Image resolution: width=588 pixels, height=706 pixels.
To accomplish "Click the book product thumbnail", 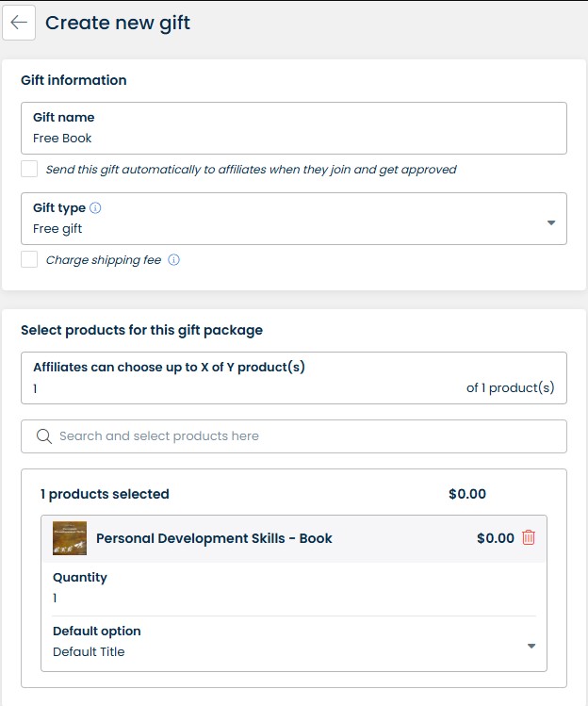I will pos(70,538).
